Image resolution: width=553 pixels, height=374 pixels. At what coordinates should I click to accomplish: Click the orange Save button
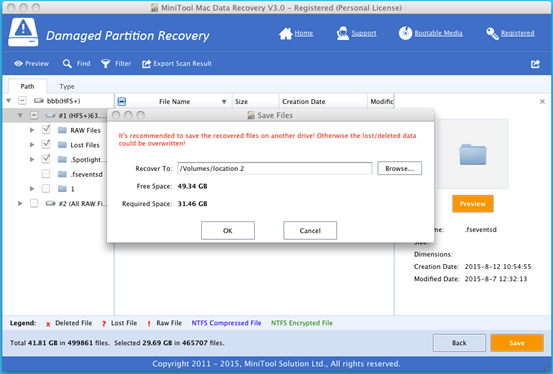pyautogui.click(x=517, y=343)
